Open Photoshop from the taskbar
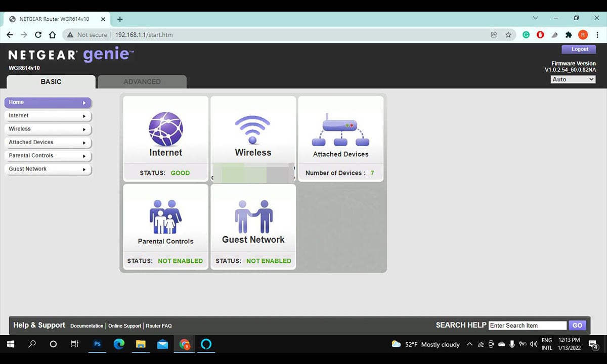Screen dimensions: 607x364 98,344
